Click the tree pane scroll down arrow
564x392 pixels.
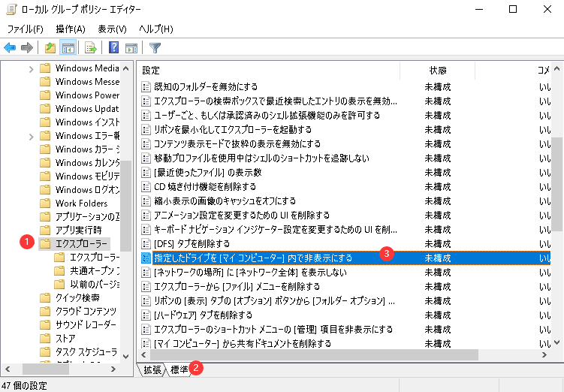pos(126,357)
